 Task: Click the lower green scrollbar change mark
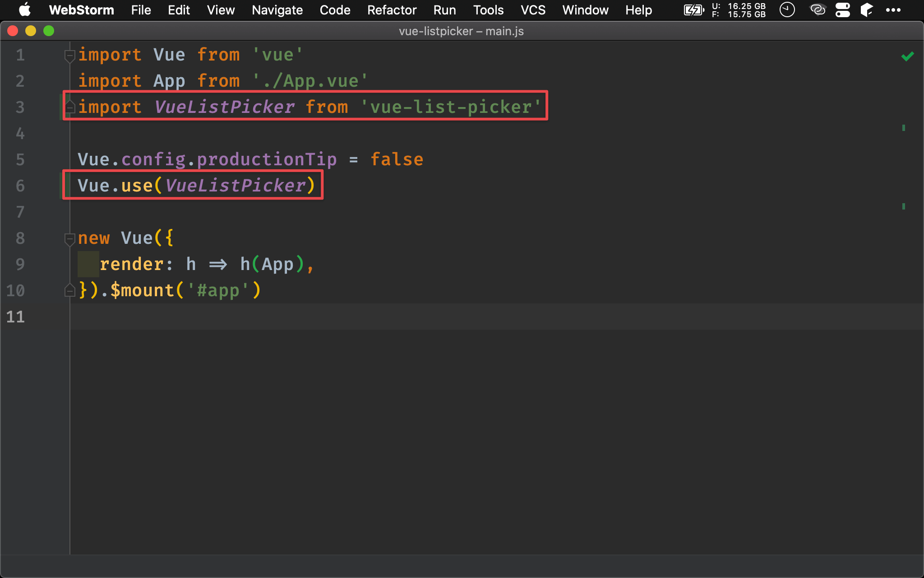click(903, 206)
